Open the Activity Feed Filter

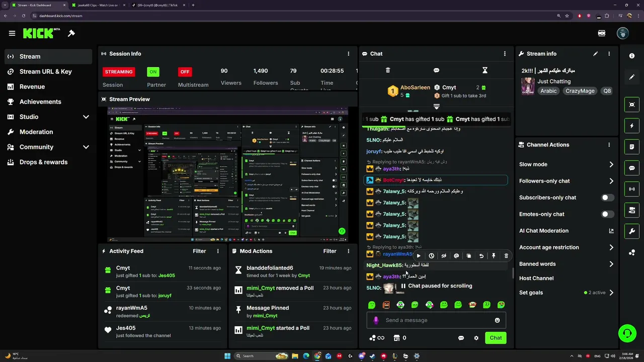pyautogui.click(x=199, y=251)
